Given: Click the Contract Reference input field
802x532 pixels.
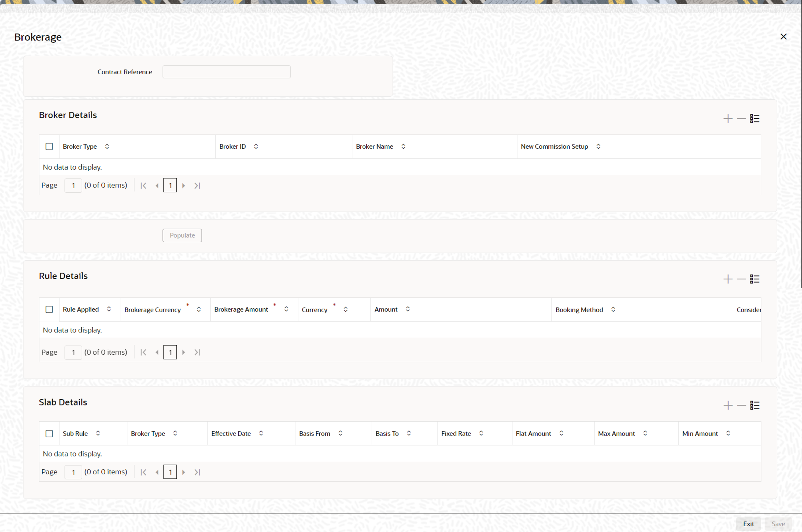Looking at the screenshot, I should pyautogui.click(x=227, y=72).
